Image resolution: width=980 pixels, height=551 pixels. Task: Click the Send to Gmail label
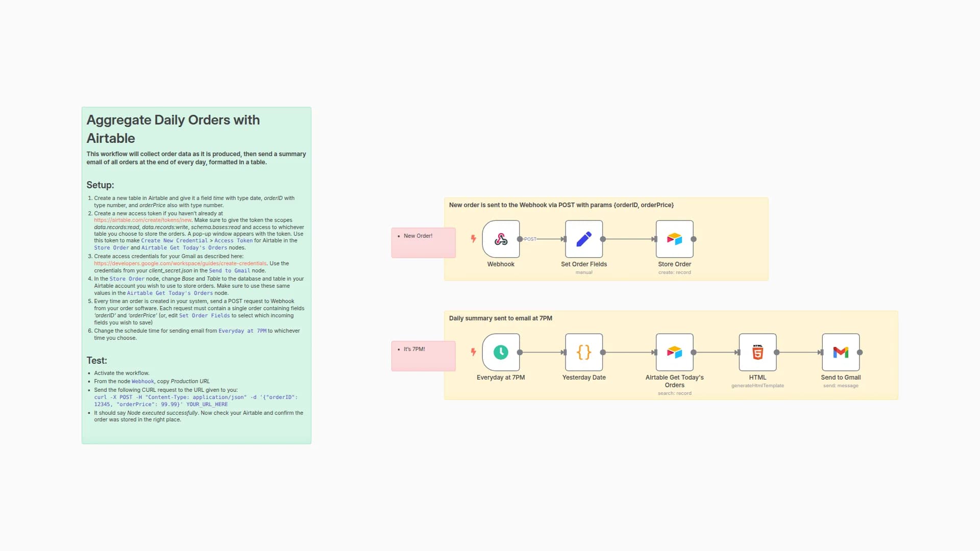841,378
